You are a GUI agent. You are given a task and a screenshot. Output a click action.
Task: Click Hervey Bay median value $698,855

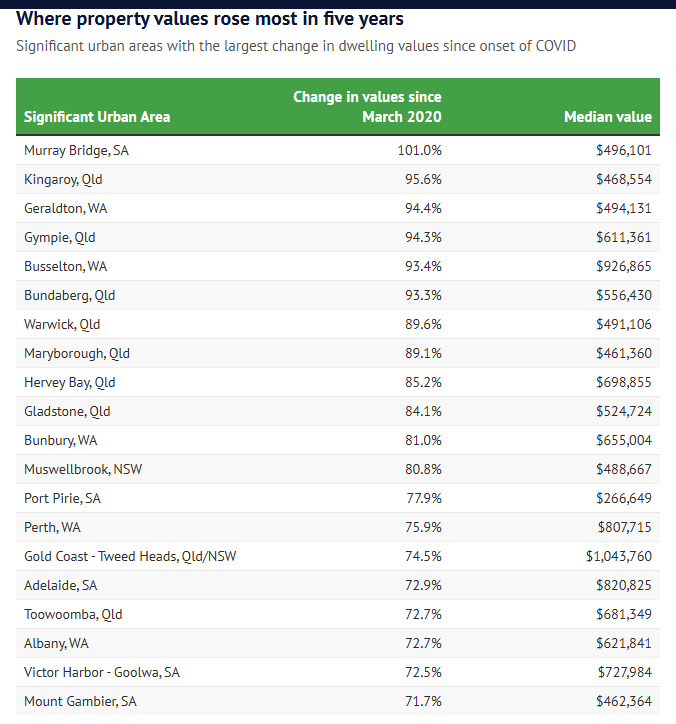tap(621, 382)
